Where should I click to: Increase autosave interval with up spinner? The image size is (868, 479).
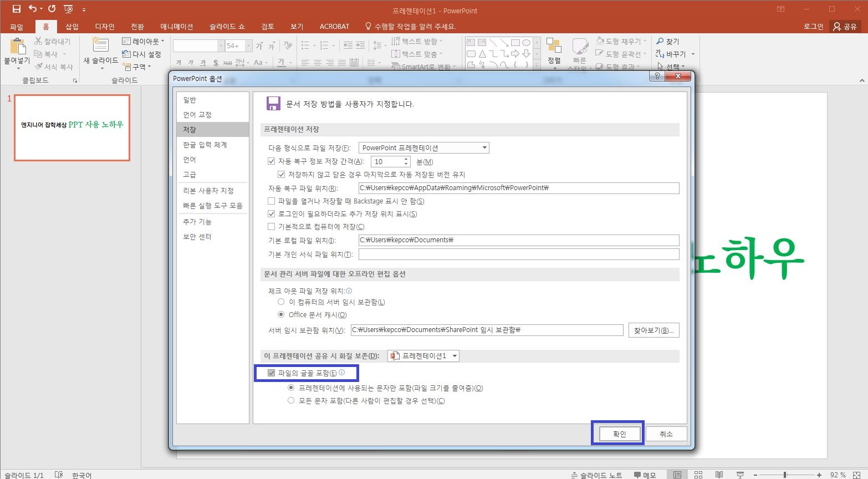point(406,159)
